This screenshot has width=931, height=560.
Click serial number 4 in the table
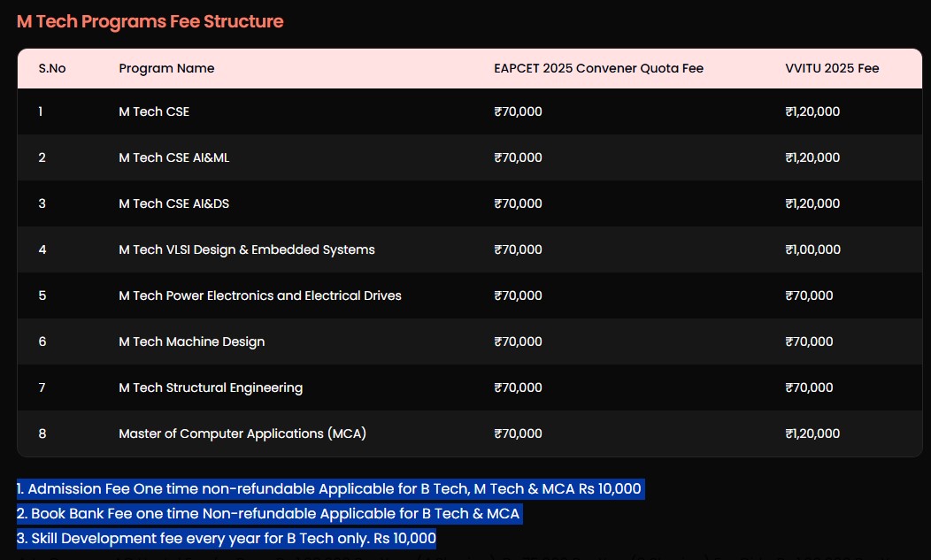coord(42,249)
